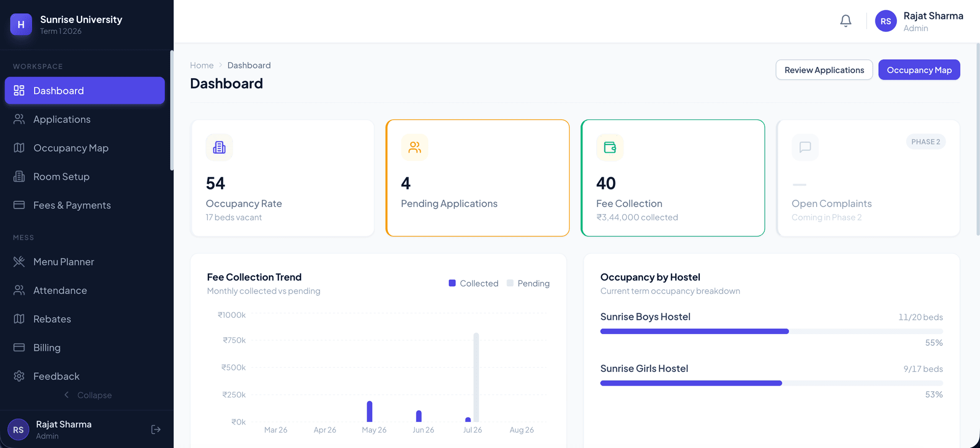
Task: Open the Occupancy Rate card
Action: pyautogui.click(x=283, y=178)
